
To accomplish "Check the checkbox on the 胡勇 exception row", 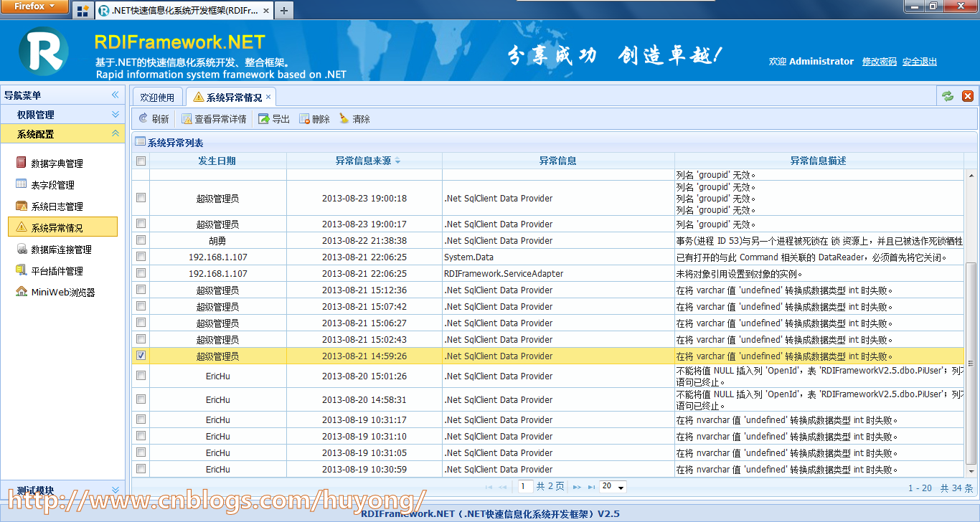I will pyautogui.click(x=141, y=240).
